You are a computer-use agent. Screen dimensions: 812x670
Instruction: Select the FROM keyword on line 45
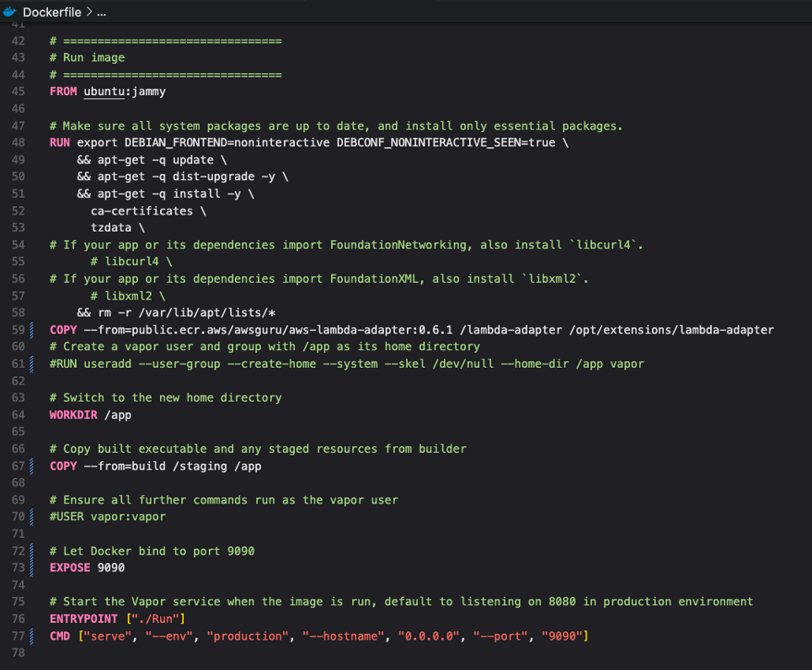pos(62,91)
